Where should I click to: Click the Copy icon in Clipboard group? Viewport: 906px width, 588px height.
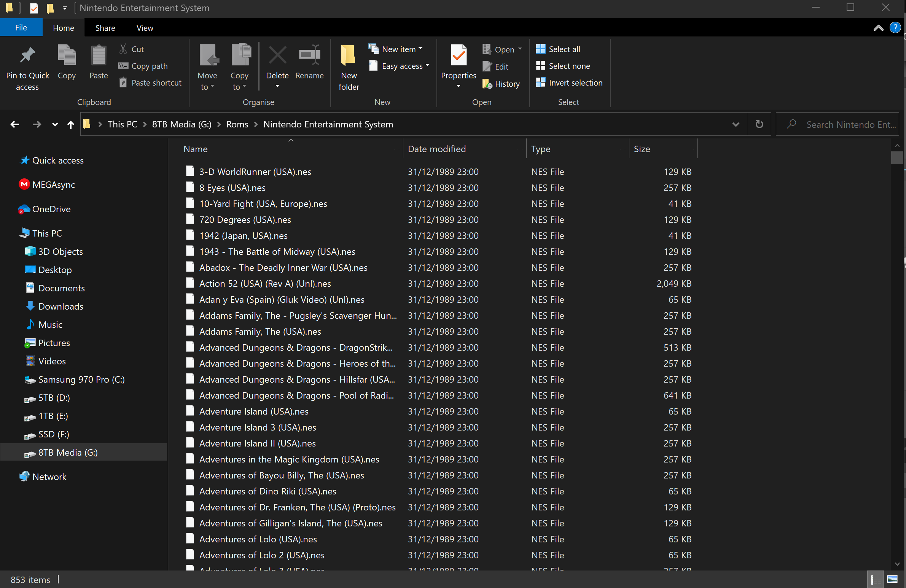point(67,55)
